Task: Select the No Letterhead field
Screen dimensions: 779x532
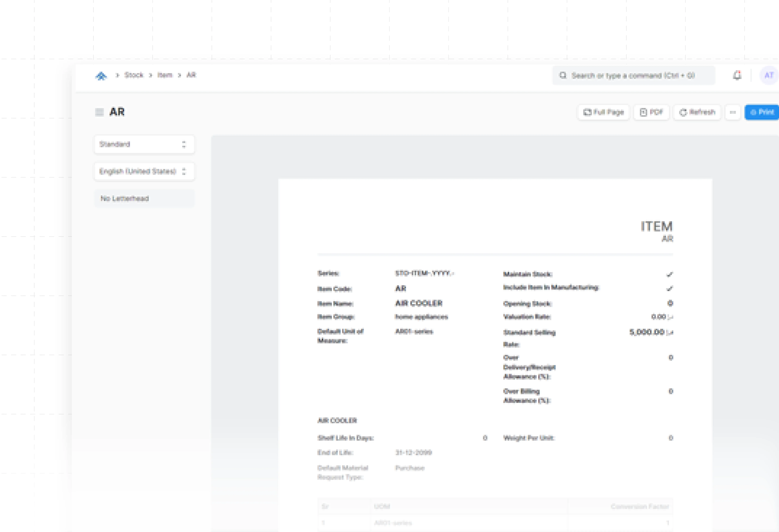Action: tap(144, 198)
